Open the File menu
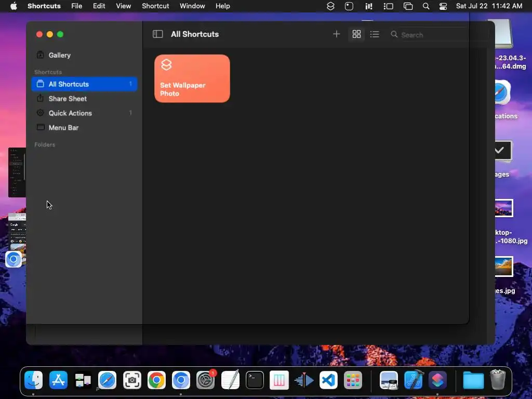 click(x=77, y=6)
